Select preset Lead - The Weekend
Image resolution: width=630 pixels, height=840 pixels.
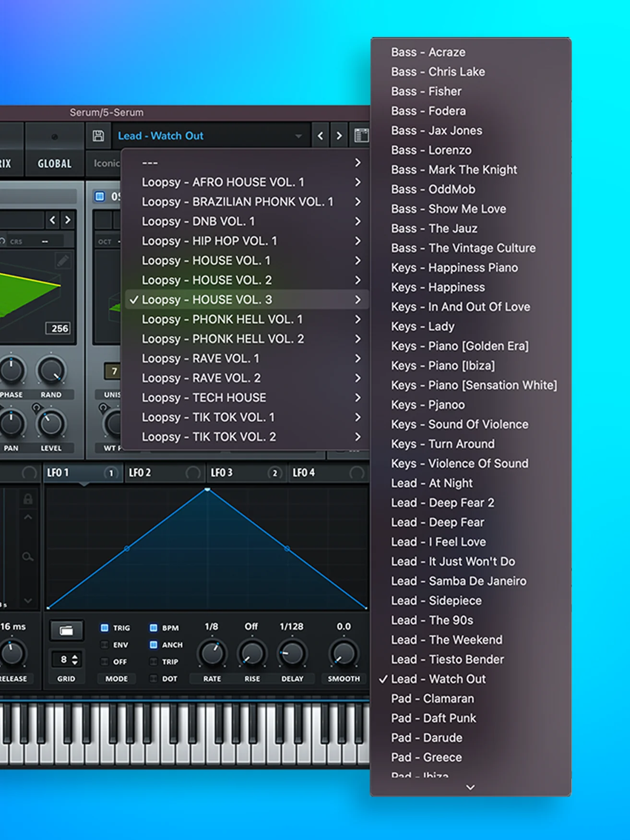point(471,640)
